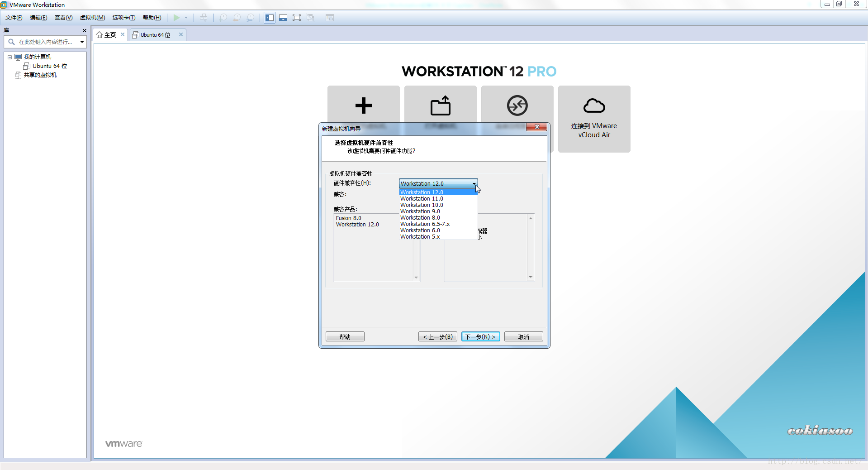The height and width of the screenshot is (470, 868).
Task: Toggle the library sidebar view icon
Action: pyautogui.click(x=270, y=18)
